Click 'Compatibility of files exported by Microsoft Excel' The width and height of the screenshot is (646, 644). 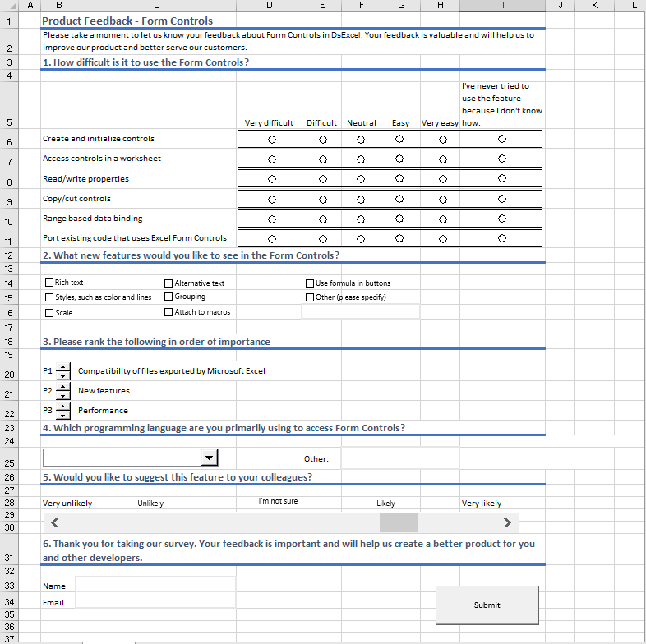[172, 371]
